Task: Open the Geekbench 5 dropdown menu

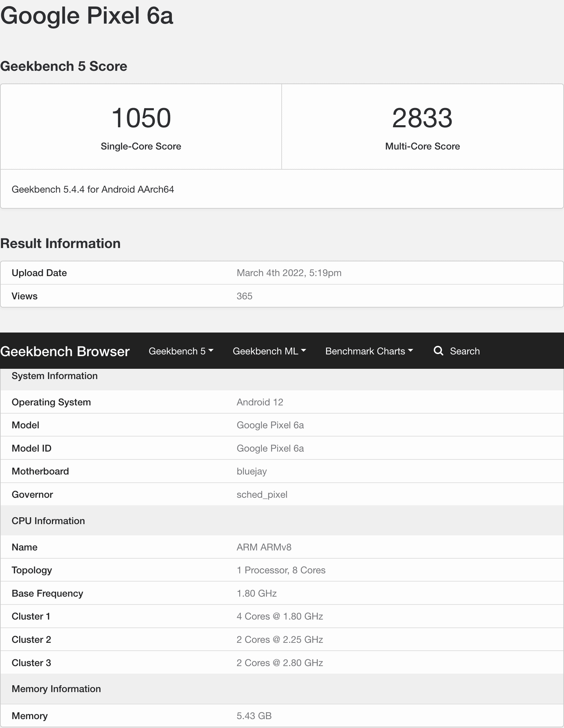Action: (181, 351)
